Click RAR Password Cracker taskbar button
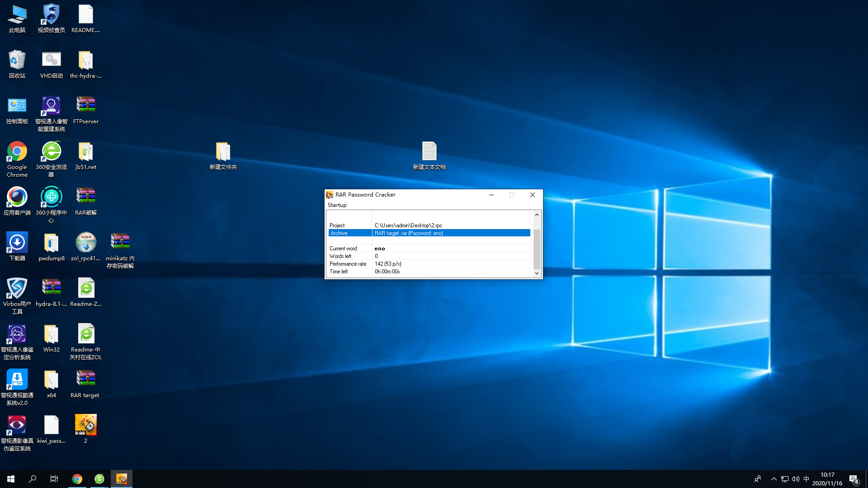Screen dimensions: 868x488 point(122,479)
